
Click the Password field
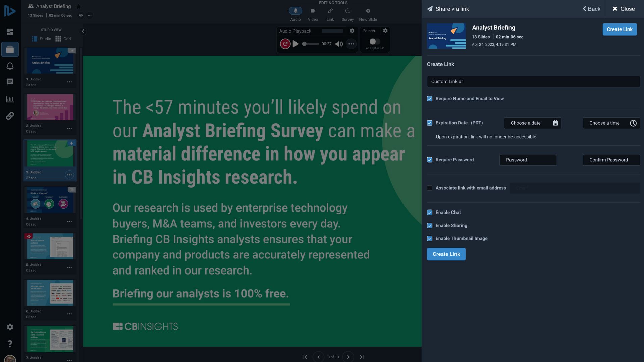pyautogui.click(x=528, y=160)
